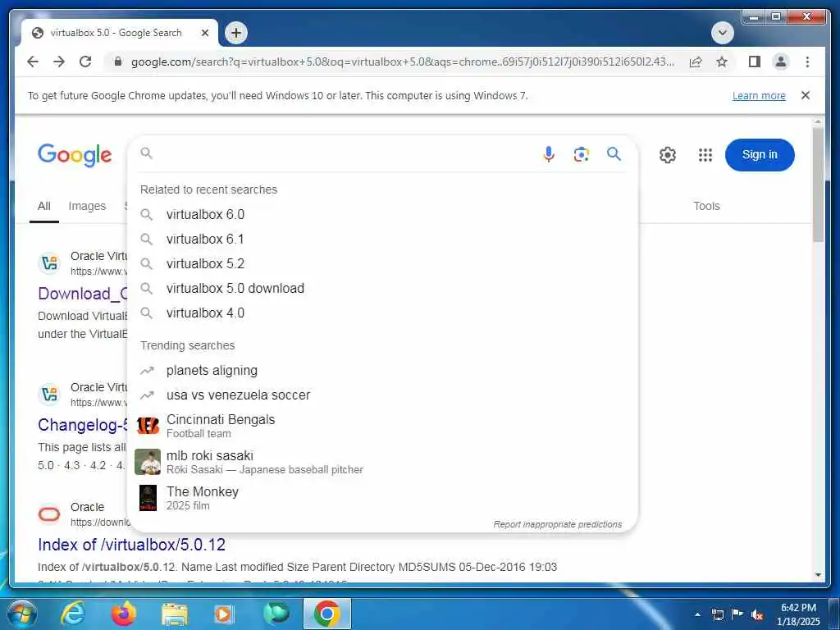Click the Chrome taskbar icon

(327, 614)
